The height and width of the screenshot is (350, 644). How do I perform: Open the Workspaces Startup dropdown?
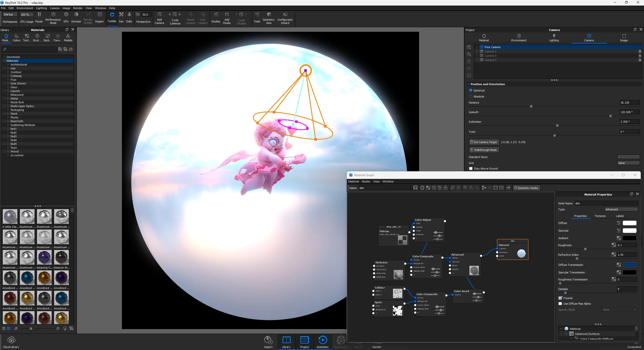point(10,14)
